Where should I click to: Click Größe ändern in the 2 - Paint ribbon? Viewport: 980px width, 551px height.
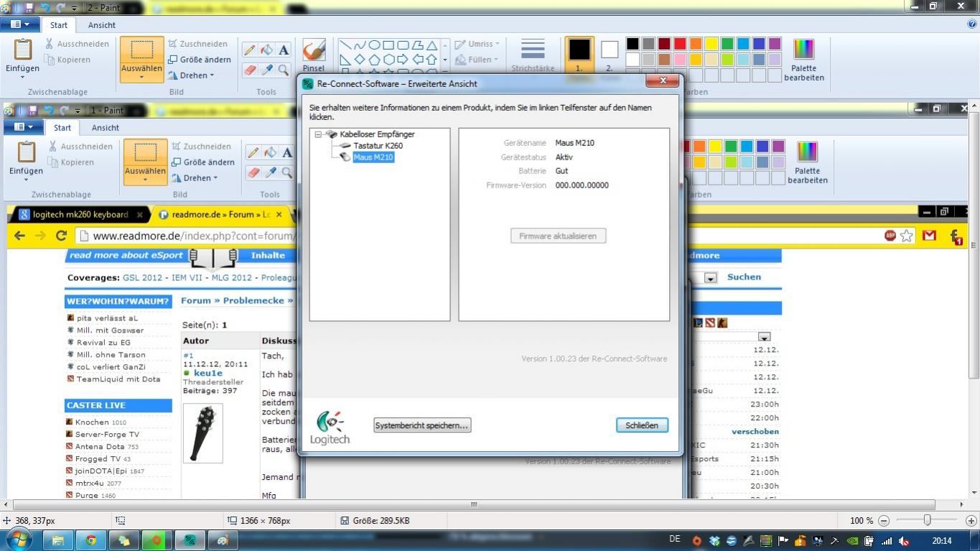pyautogui.click(x=200, y=60)
